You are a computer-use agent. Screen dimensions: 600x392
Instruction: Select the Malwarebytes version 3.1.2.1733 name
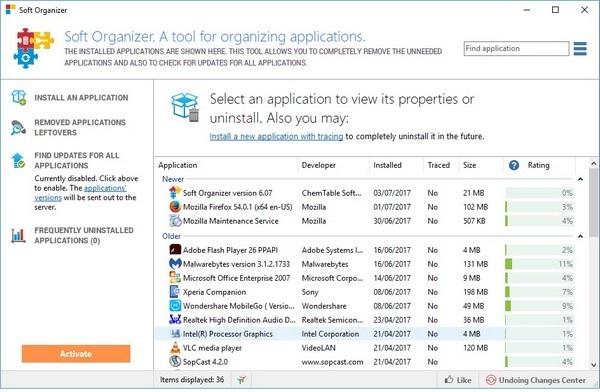(236, 264)
